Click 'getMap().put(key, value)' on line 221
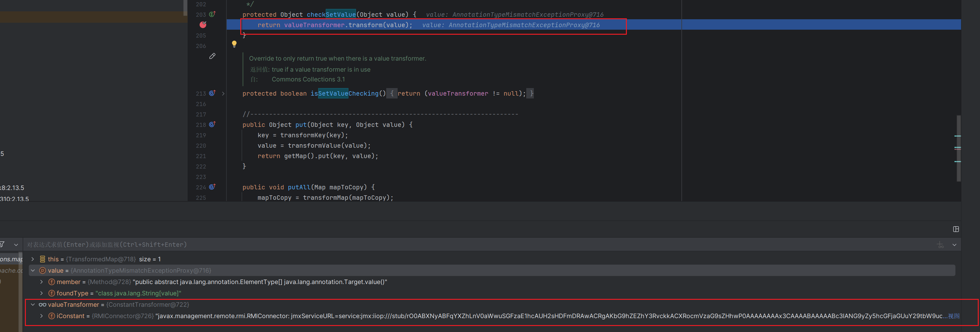980x332 pixels. point(329,156)
